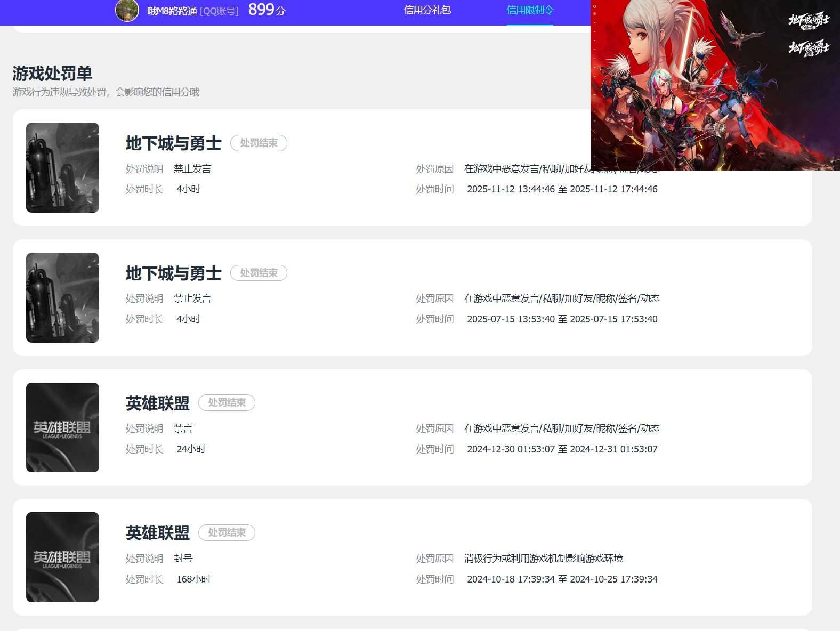Screen dimensions: 840x631
Task: Open the game thumbnail of the 2025-07-15 penalty
Action: point(62,297)
